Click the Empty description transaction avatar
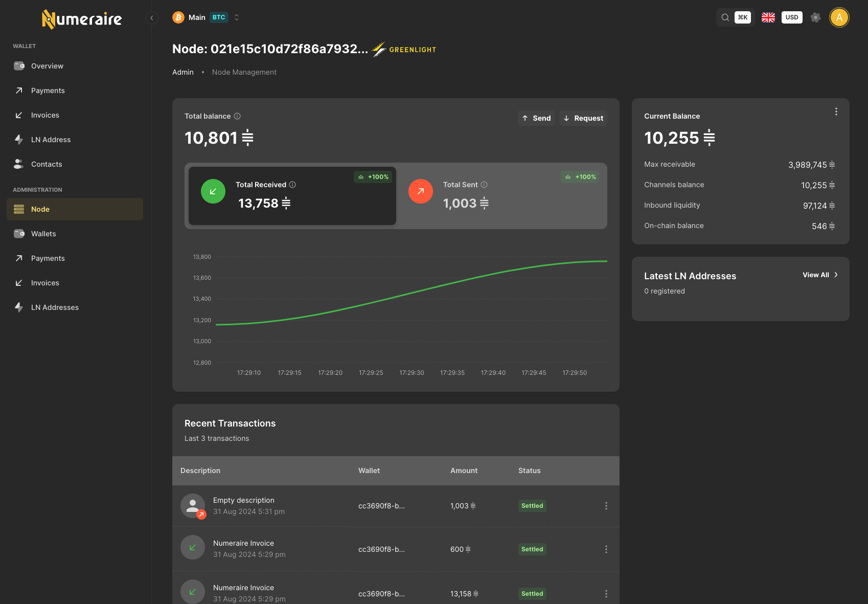 [193, 506]
